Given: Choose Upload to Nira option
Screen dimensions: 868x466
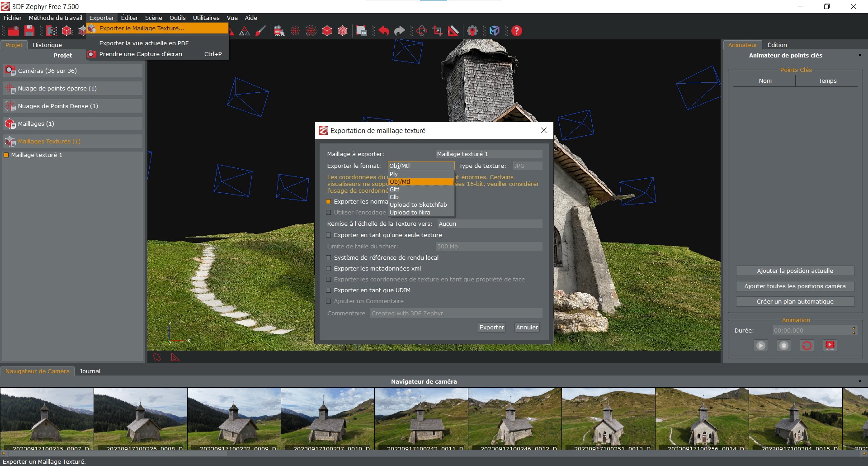Looking at the screenshot, I should [x=421, y=213].
